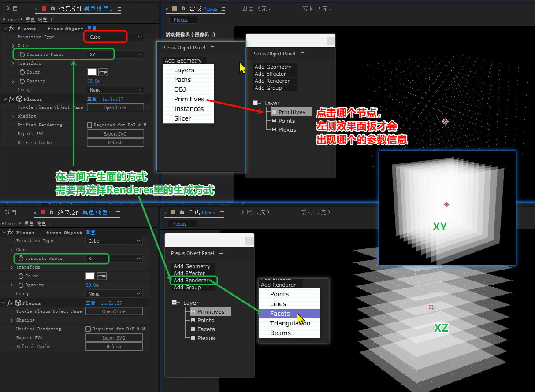Click Add Renderer in lower Object Panel

tap(191, 281)
